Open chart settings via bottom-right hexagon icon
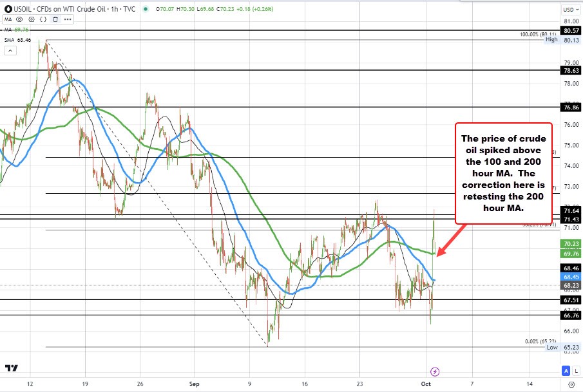The width and height of the screenshot is (583, 392). coord(573,385)
